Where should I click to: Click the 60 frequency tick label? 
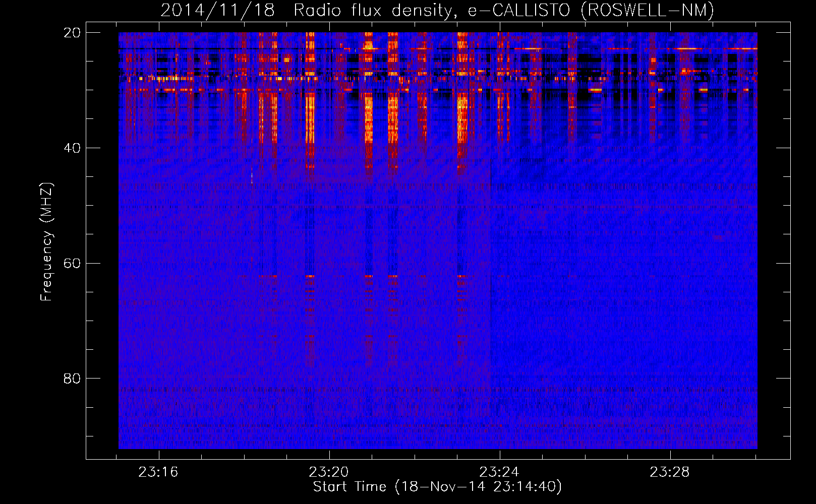click(x=72, y=263)
